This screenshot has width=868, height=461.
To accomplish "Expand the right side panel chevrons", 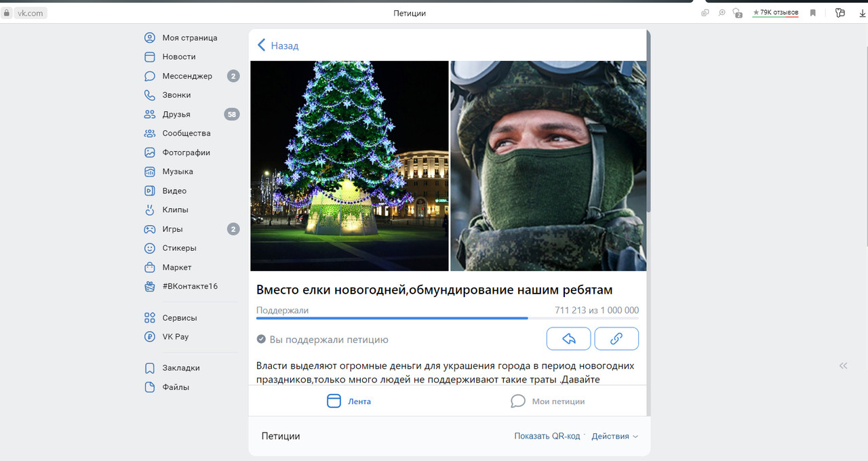I will click(x=844, y=365).
